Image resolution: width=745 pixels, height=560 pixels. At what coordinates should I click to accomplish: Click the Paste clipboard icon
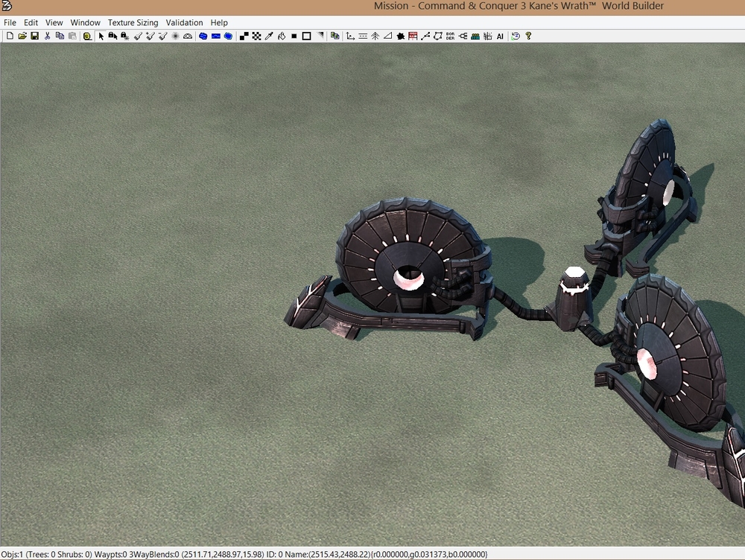[72, 36]
